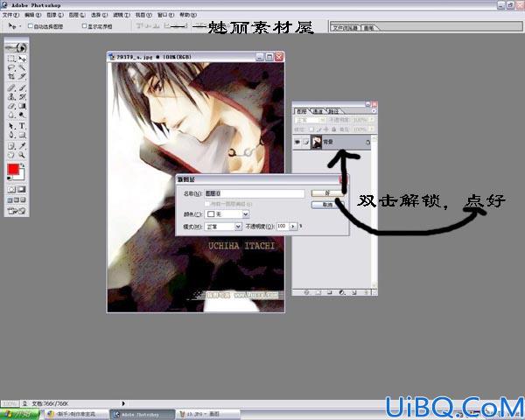
Task: Select the Type tool
Action: click(x=22, y=126)
